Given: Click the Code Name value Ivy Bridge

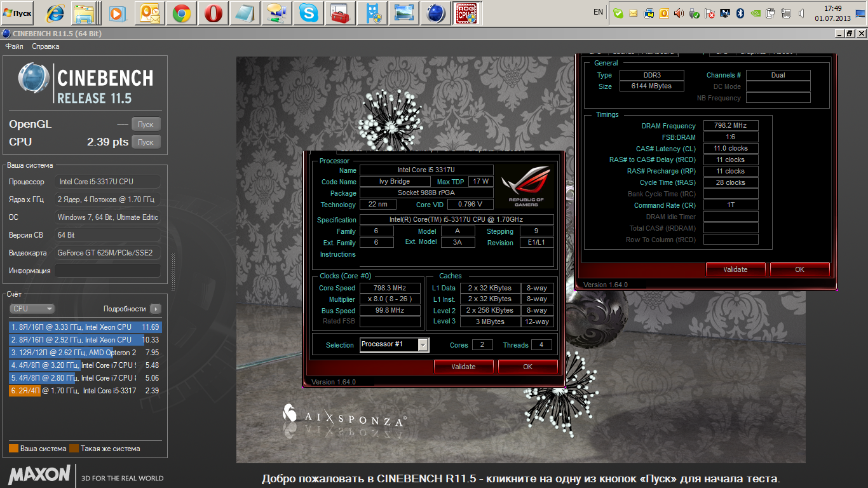Looking at the screenshot, I should (x=395, y=182).
